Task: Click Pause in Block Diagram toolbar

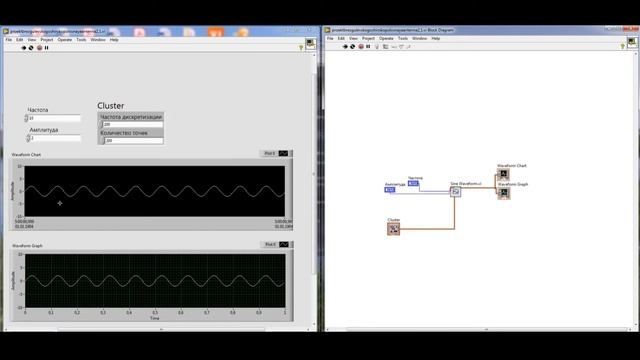Action: tap(368, 47)
